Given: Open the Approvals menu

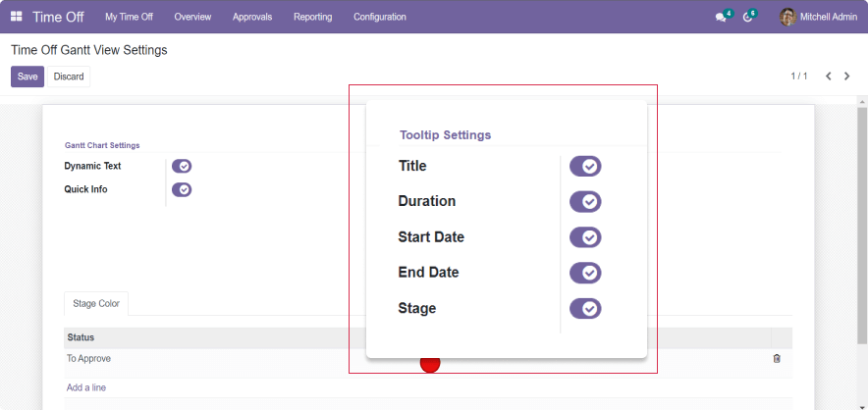Looking at the screenshot, I should click(252, 17).
